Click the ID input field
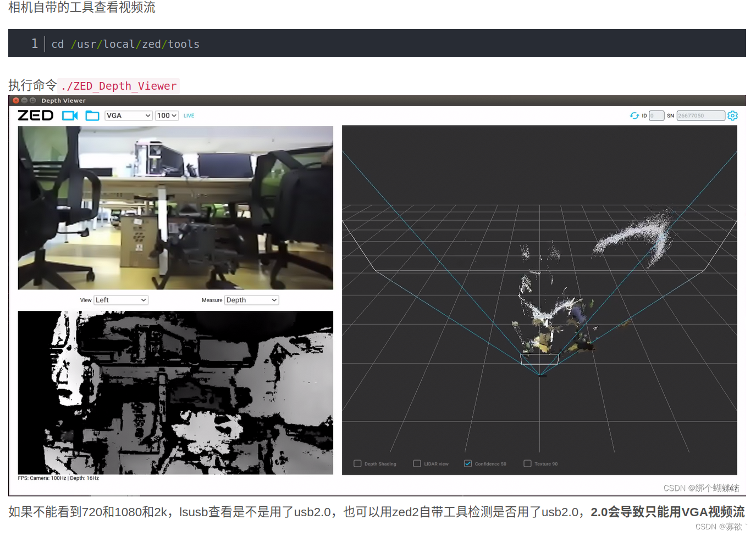756x536 pixels. coord(656,116)
